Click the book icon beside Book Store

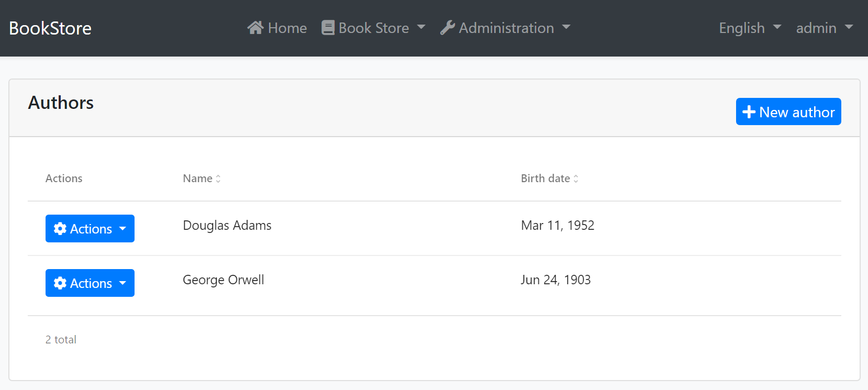[x=328, y=28]
